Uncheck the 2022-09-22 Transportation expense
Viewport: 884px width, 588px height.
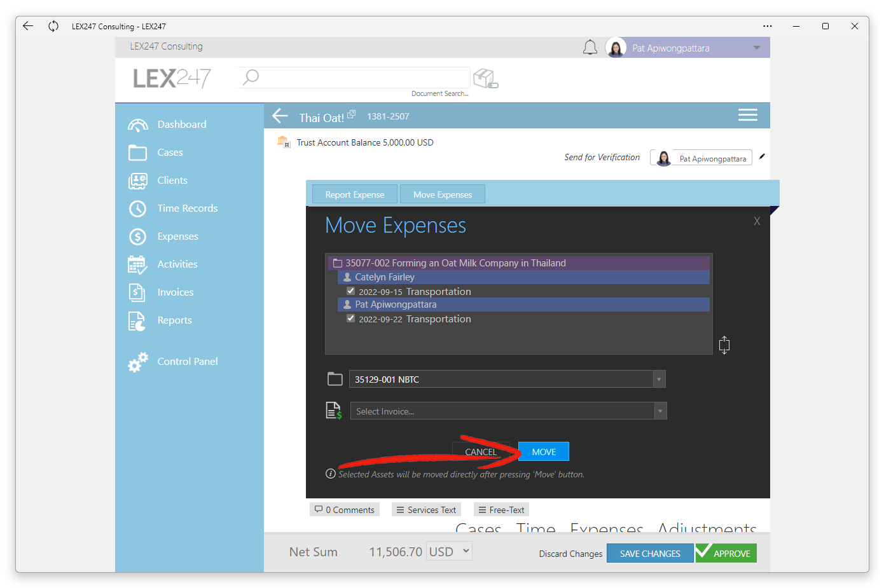pos(350,318)
